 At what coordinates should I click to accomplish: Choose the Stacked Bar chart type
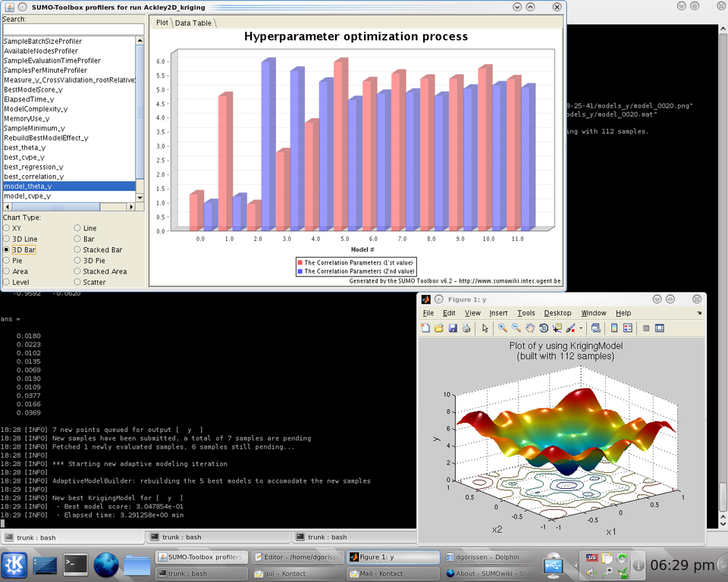coord(77,249)
